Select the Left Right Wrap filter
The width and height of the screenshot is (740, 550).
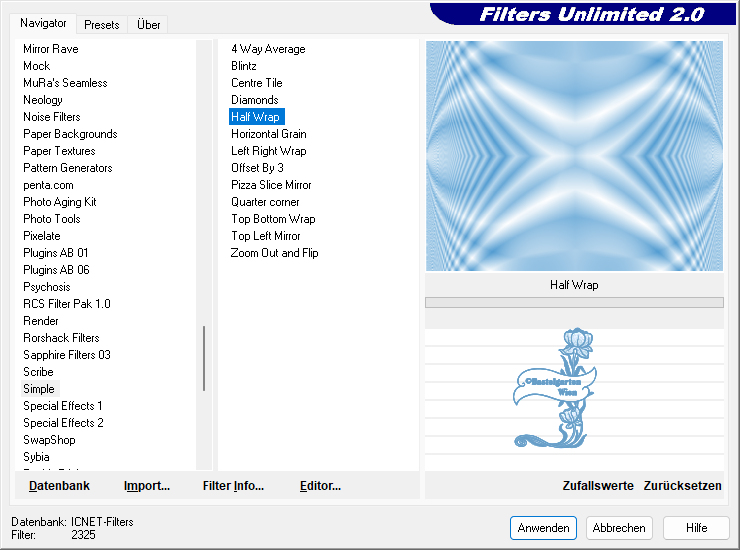pyautogui.click(x=269, y=151)
